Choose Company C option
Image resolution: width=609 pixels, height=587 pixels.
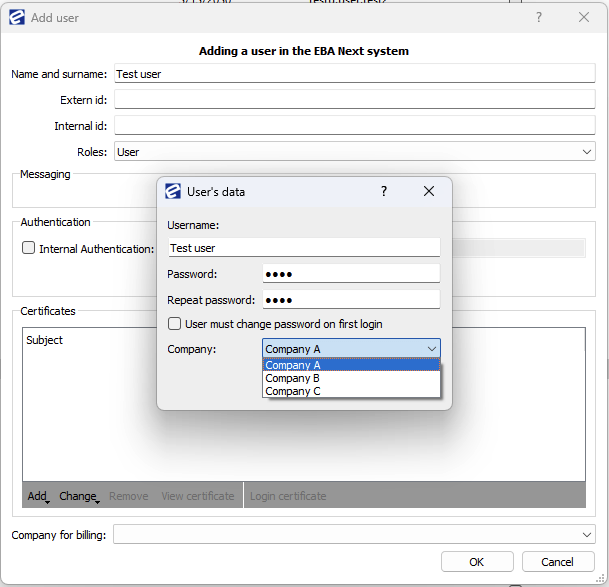pos(350,391)
